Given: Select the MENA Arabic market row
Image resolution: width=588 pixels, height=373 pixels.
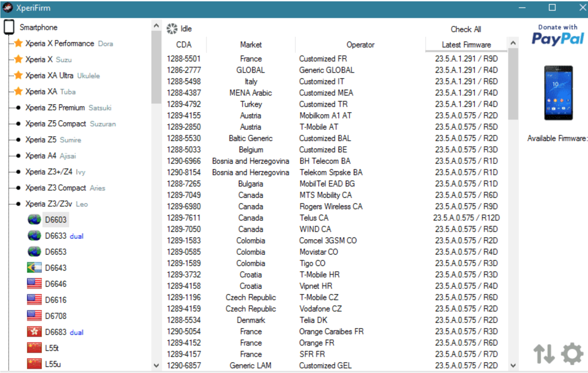Looking at the screenshot, I should (x=335, y=93).
